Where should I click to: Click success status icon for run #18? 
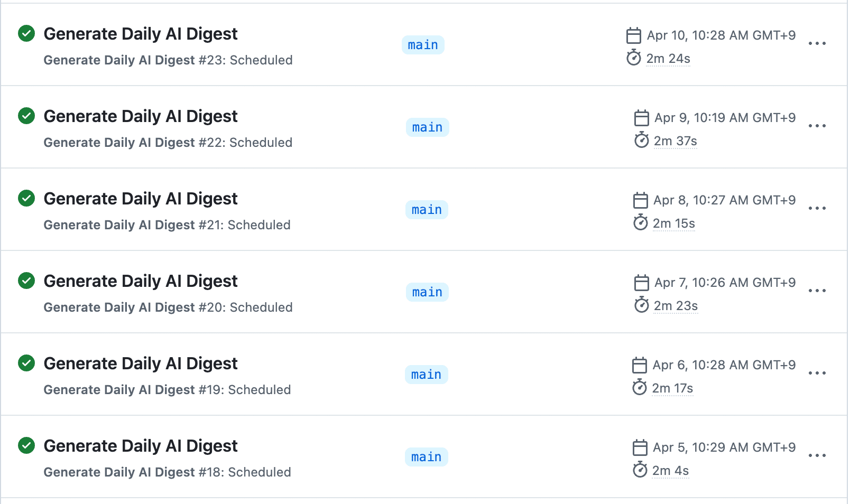(26, 445)
